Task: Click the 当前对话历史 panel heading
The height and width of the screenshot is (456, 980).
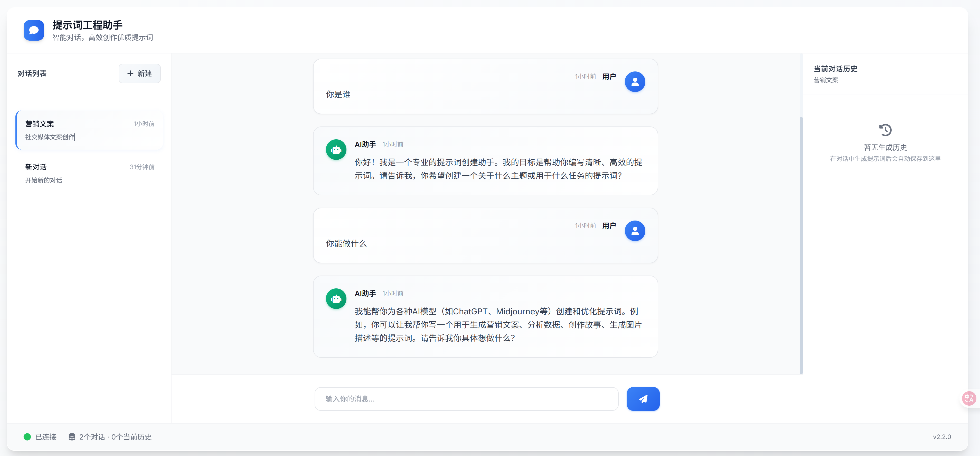Action: tap(835, 69)
